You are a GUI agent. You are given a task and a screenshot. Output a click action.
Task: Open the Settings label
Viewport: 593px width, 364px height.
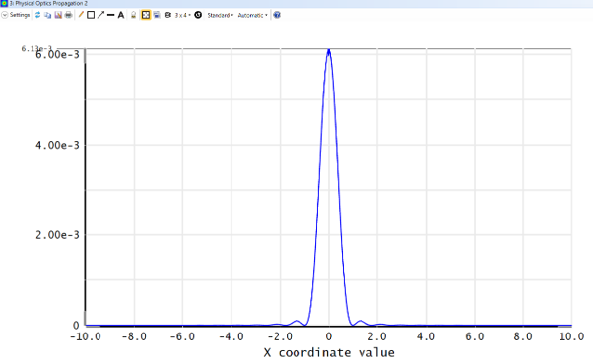(20, 15)
